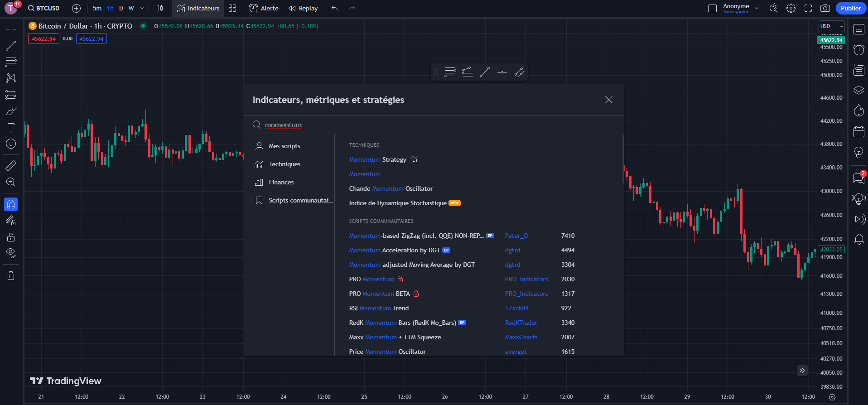Select Finances category
This screenshot has height=405, width=868.
(x=281, y=182)
